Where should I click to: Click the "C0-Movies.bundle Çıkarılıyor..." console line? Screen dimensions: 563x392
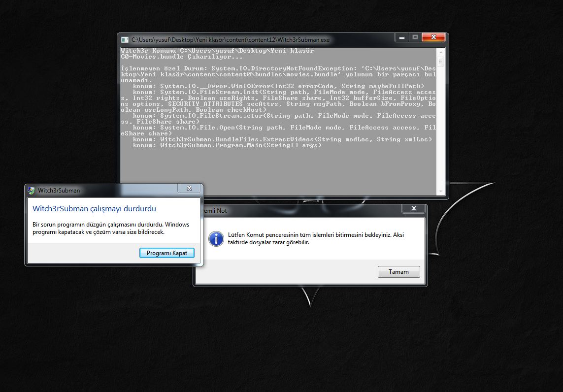[x=182, y=57]
